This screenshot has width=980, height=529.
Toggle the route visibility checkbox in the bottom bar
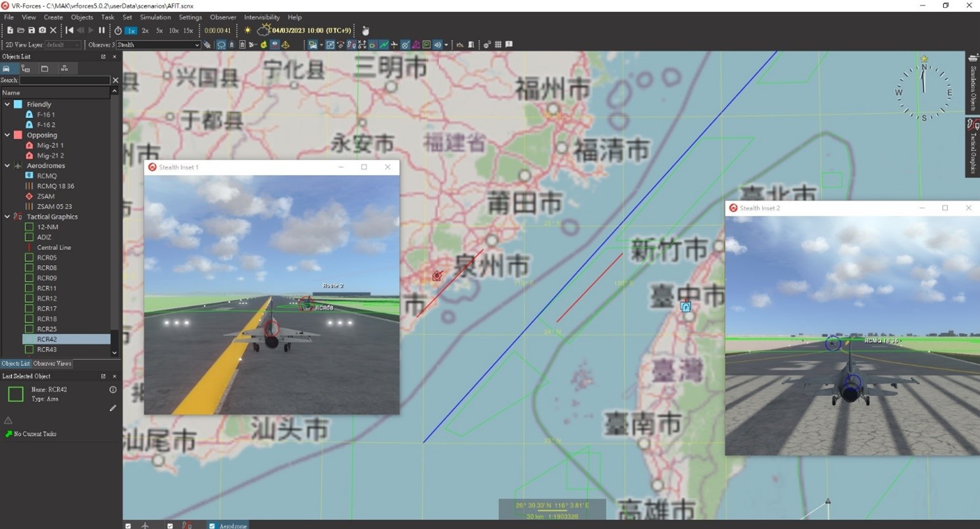pyautogui.click(x=170, y=525)
